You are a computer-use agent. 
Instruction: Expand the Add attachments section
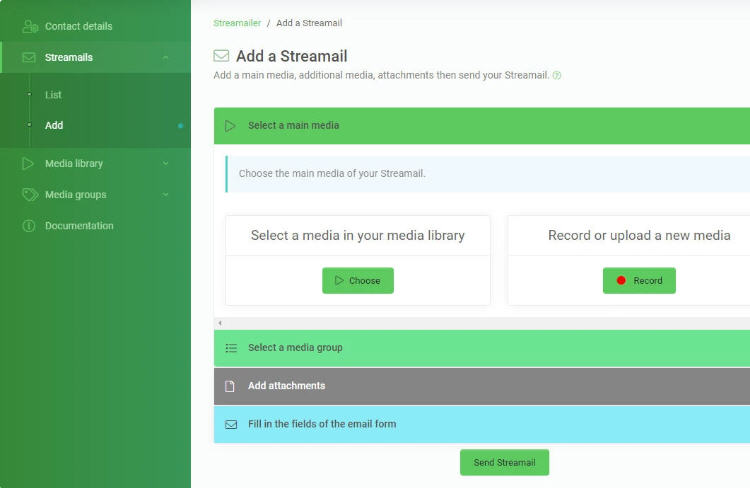coord(482,386)
